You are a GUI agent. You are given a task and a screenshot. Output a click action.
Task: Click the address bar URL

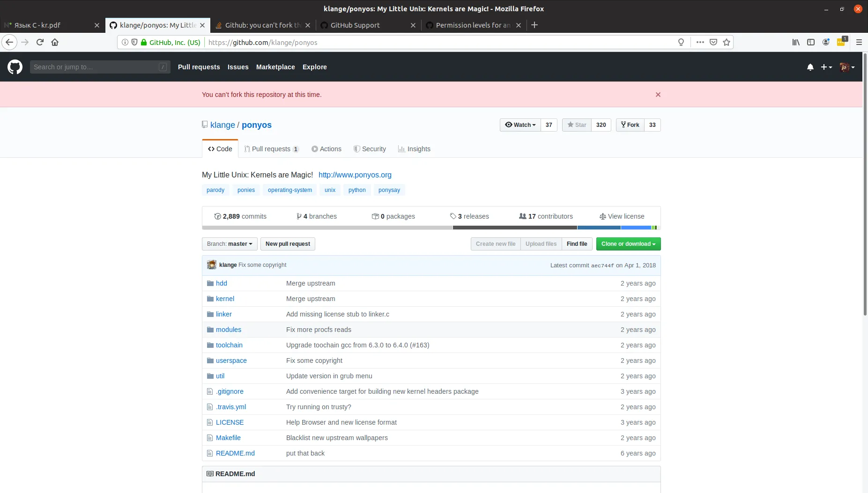pyautogui.click(x=263, y=42)
